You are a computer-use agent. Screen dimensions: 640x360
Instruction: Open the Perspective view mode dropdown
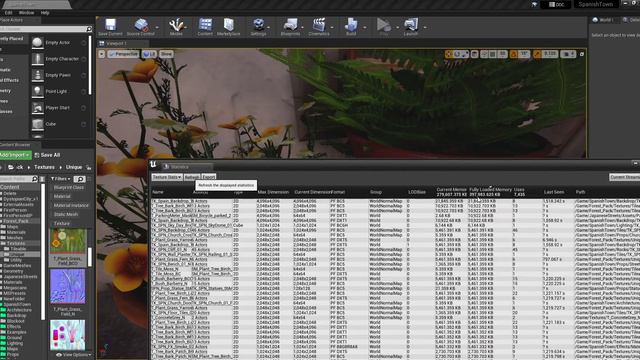124,54
